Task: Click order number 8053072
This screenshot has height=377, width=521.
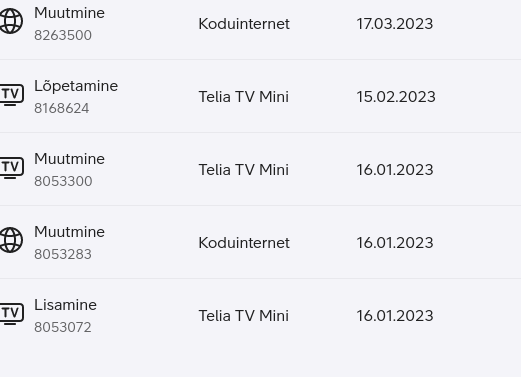Action: coord(63,327)
